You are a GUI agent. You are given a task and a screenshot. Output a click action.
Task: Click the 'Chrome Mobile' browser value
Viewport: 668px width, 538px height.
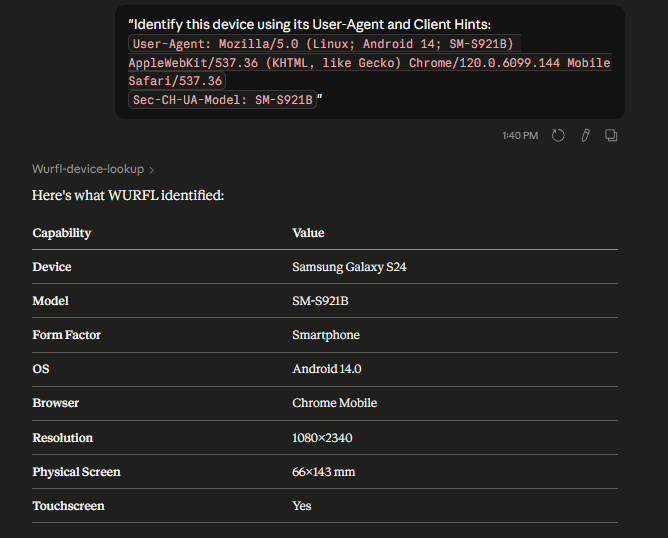click(x=334, y=403)
